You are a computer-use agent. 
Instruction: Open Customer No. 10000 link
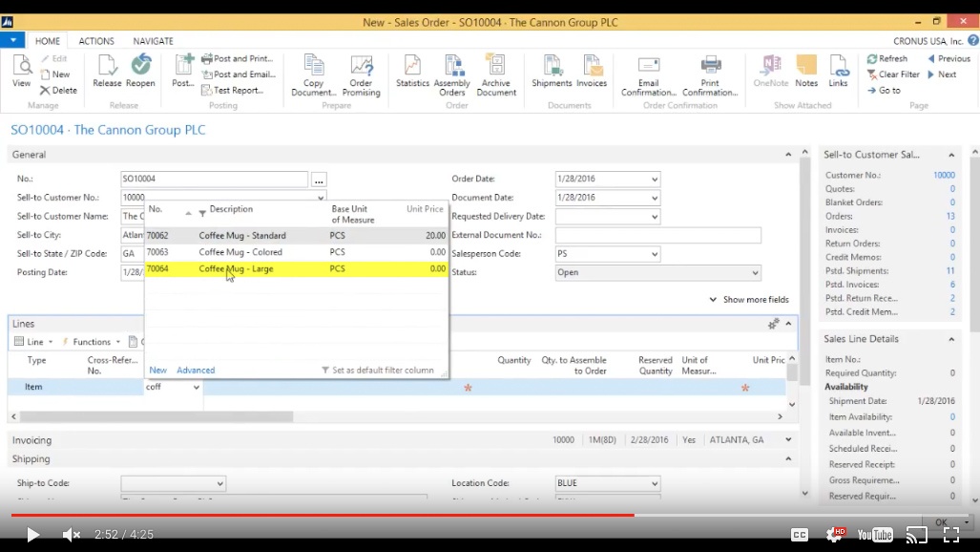[944, 175]
